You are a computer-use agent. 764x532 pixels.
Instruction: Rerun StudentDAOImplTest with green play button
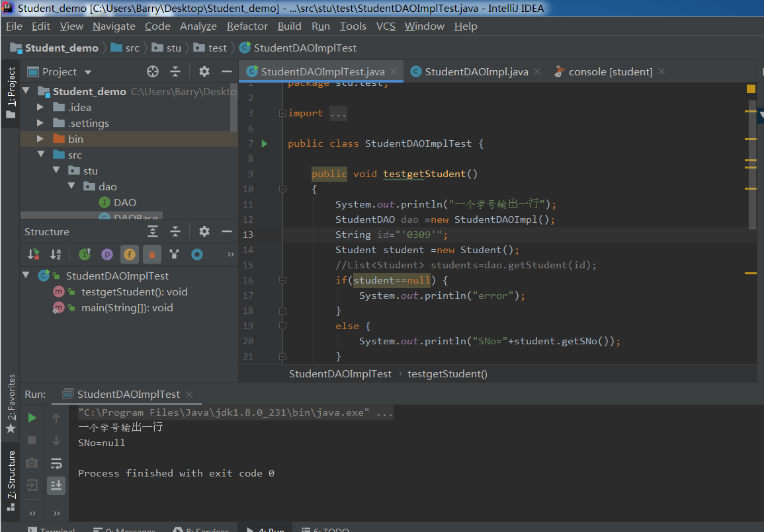[x=32, y=418]
